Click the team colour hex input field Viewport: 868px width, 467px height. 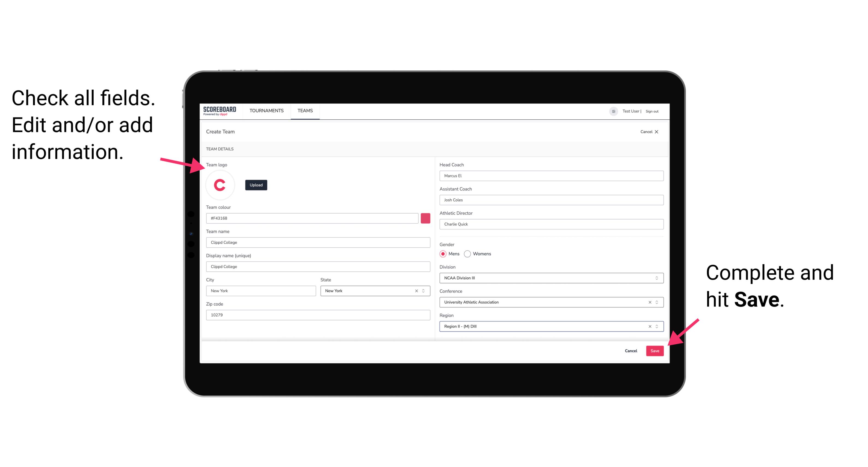pyautogui.click(x=312, y=218)
